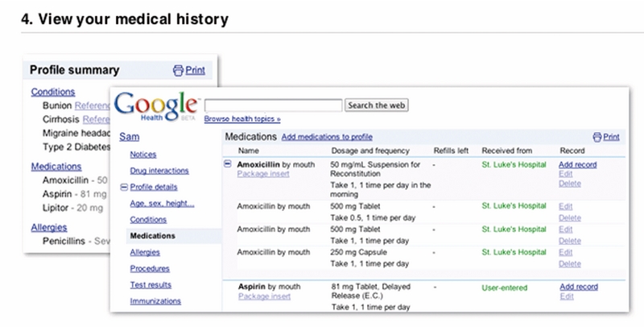Click Add record for Aspirin
644x327 pixels.
click(x=578, y=286)
